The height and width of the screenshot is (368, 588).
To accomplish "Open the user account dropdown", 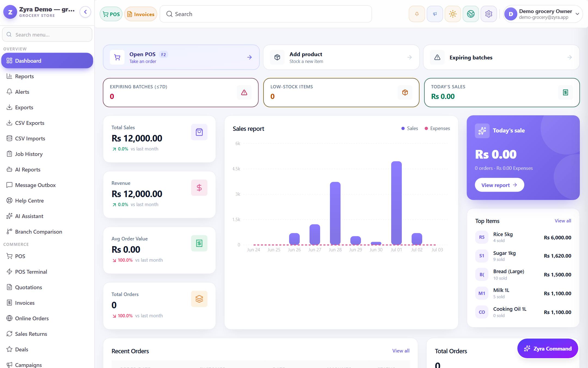I will pyautogui.click(x=543, y=14).
